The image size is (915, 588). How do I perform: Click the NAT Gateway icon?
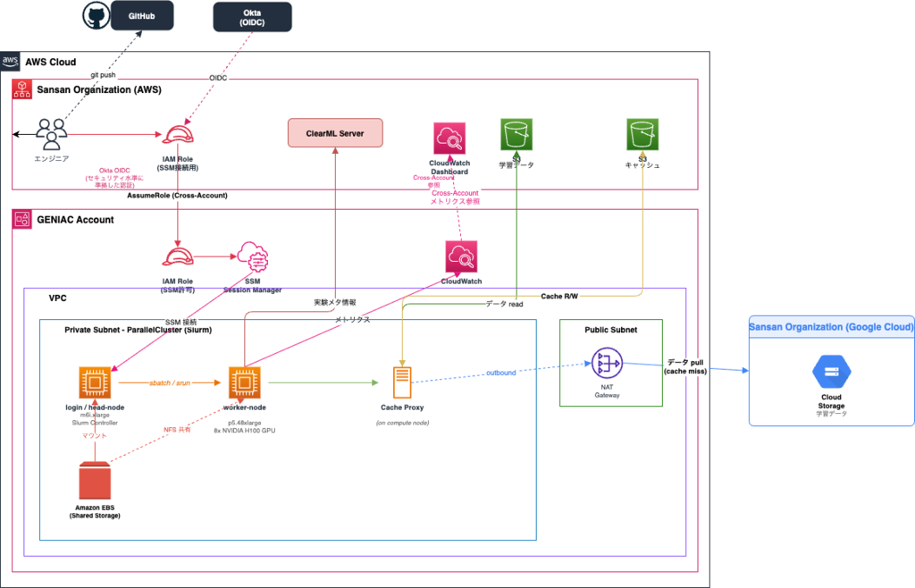[x=607, y=364]
